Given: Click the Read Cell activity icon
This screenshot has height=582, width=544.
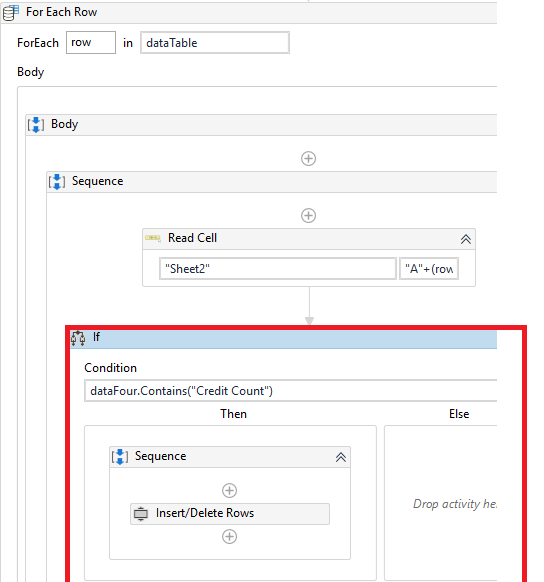Looking at the screenshot, I should pos(153,238).
